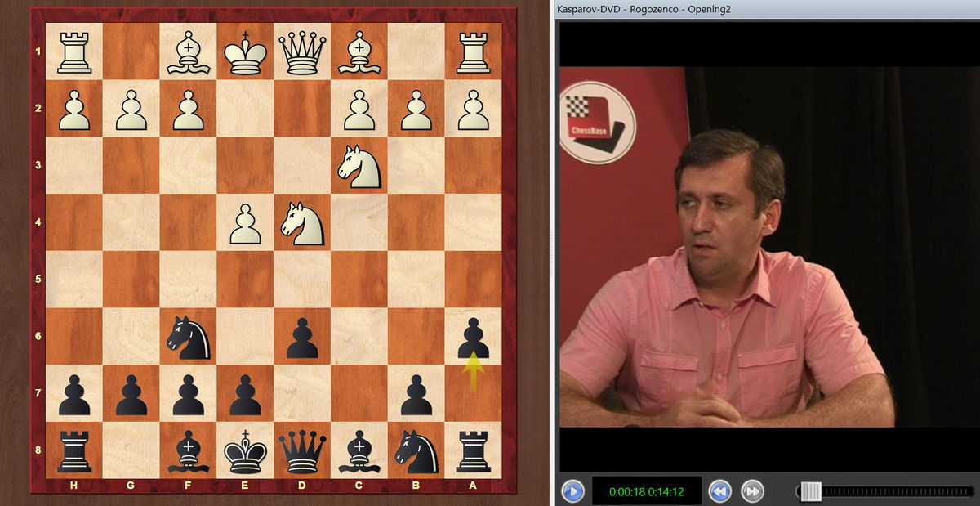Click the green elapsed time display
The height and width of the screenshot is (506, 980).
tap(646, 492)
